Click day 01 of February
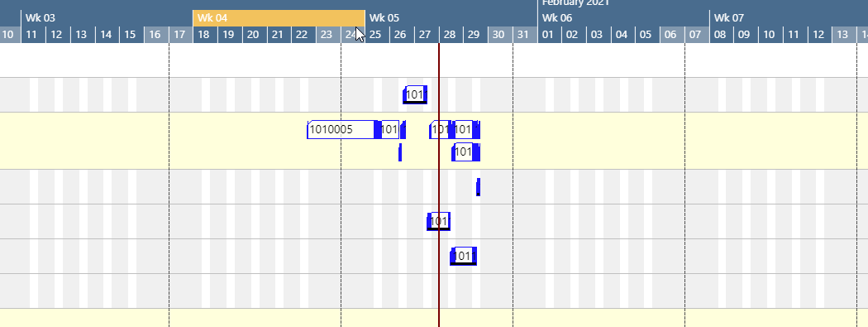The width and height of the screenshot is (868, 327). [549, 35]
